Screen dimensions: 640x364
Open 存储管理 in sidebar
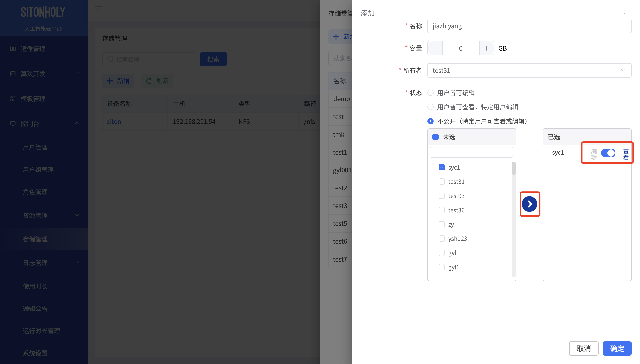[35, 239]
